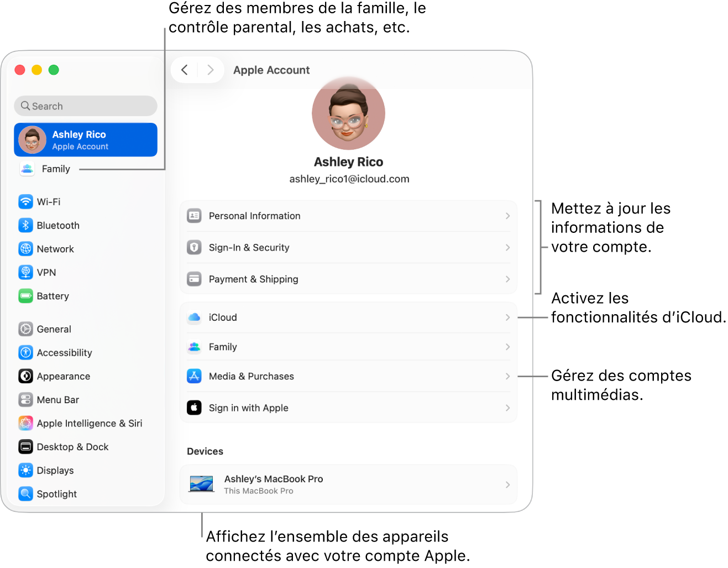The width and height of the screenshot is (728, 568).
Task: Click Sign in with Apple
Action: tap(348, 408)
